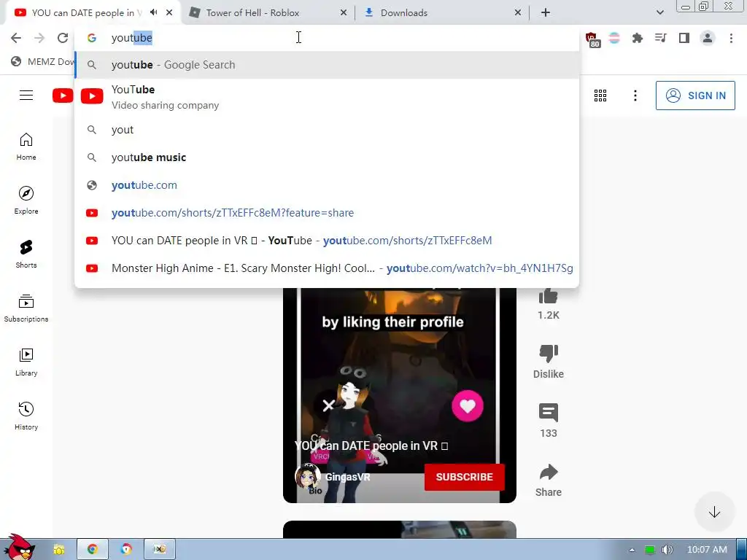The image size is (747, 560).
Task: Go to the next short with down arrow
Action: tap(713, 512)
